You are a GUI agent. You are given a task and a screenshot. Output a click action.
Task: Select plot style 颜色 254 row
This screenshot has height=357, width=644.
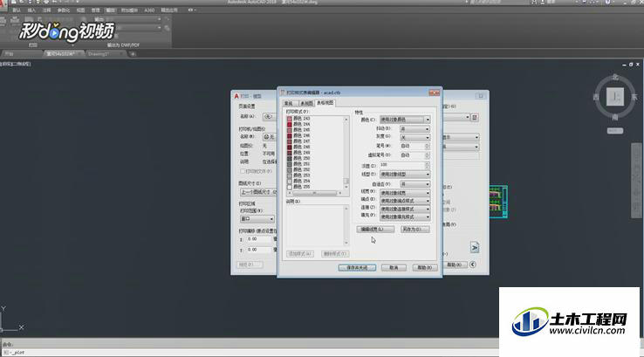point(315,182)
